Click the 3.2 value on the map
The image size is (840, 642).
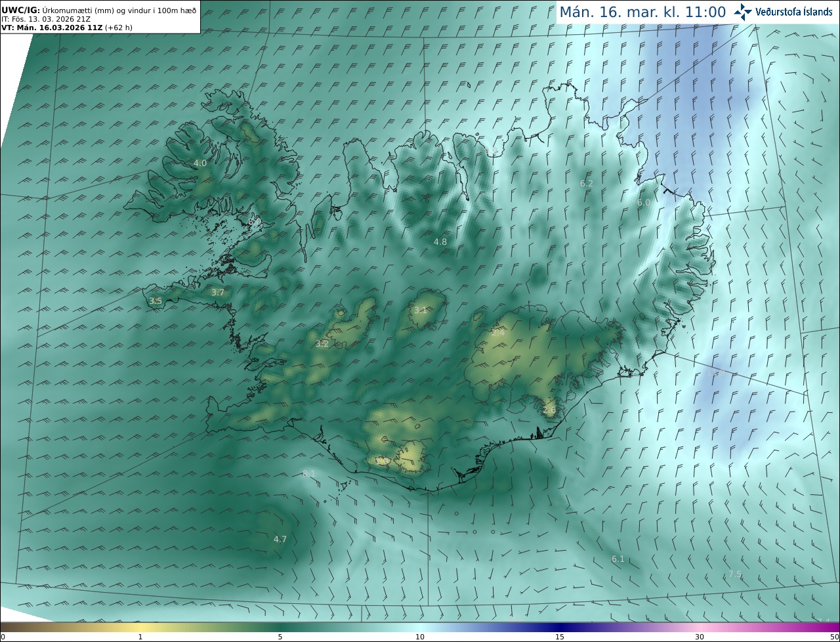pos(322,343)
